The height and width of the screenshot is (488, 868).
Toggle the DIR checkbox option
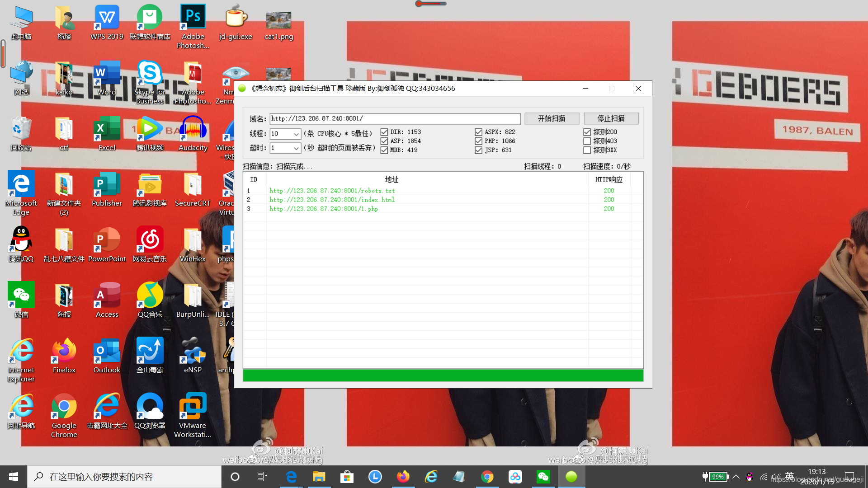pos(384,131)
